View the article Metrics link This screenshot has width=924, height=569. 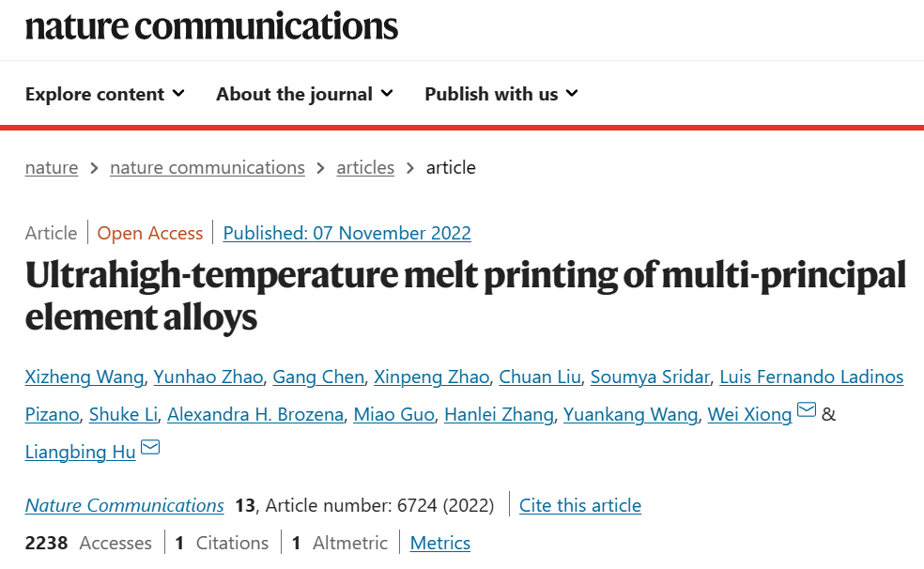pos(440,543)
